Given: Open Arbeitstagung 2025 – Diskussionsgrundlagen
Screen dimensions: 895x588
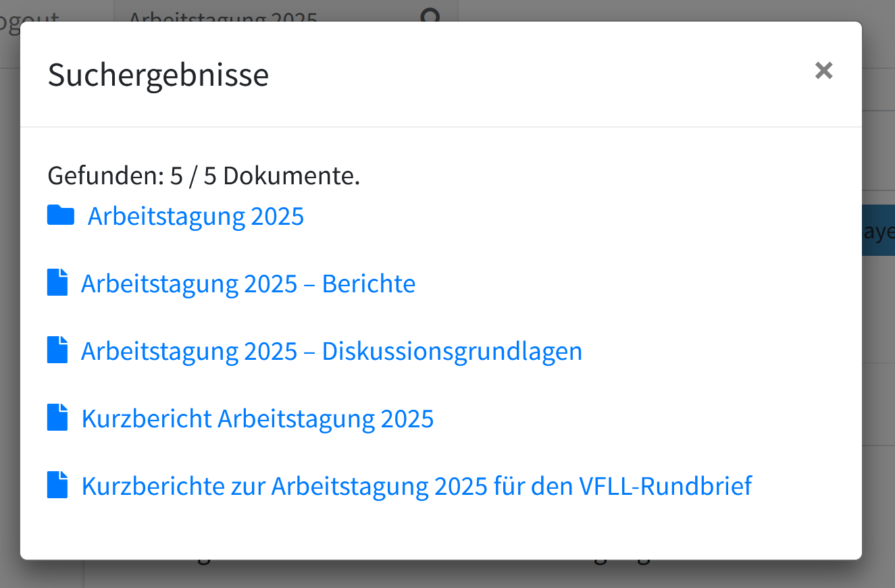Looking at the screenshot, I should [x=331, y=351].
